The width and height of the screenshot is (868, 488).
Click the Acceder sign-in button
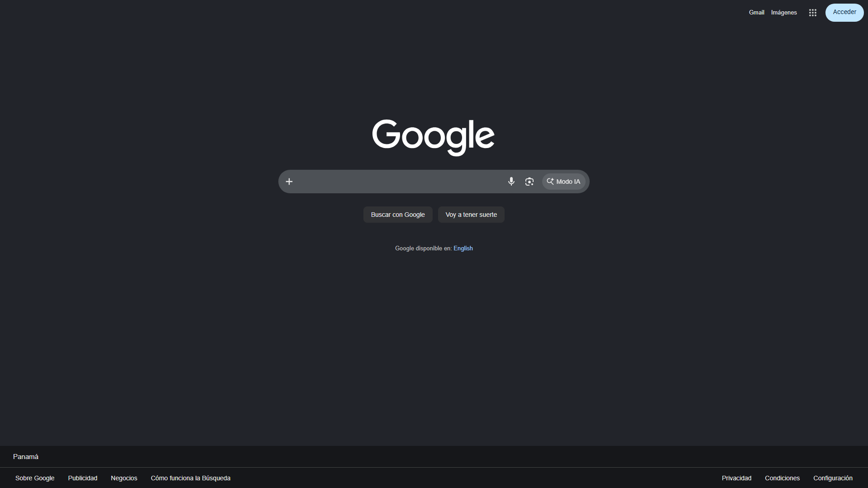click(844, 12)
